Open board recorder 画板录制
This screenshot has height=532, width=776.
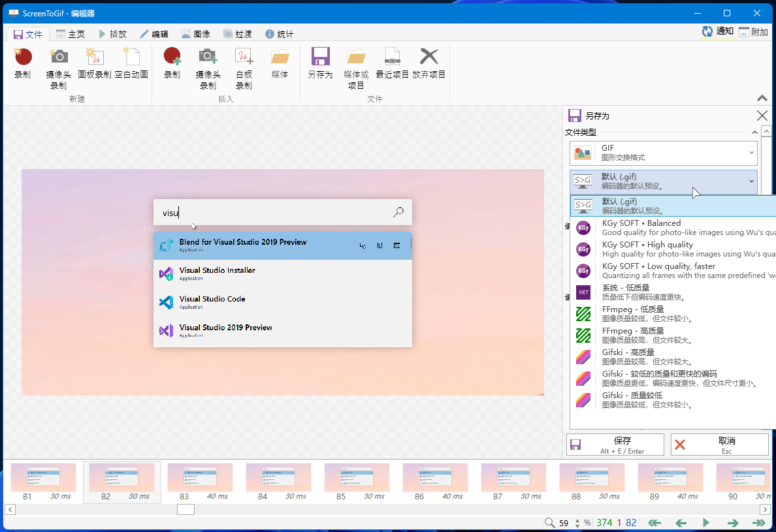click(95, 63)
